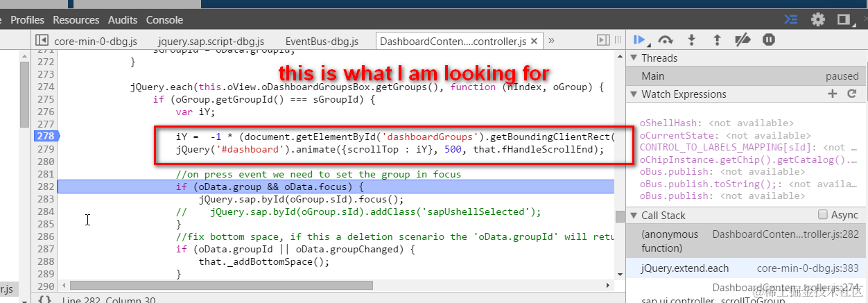Refresh the watch expressions
Viewport: 868px width, 303px height.
tap(852, 94)
